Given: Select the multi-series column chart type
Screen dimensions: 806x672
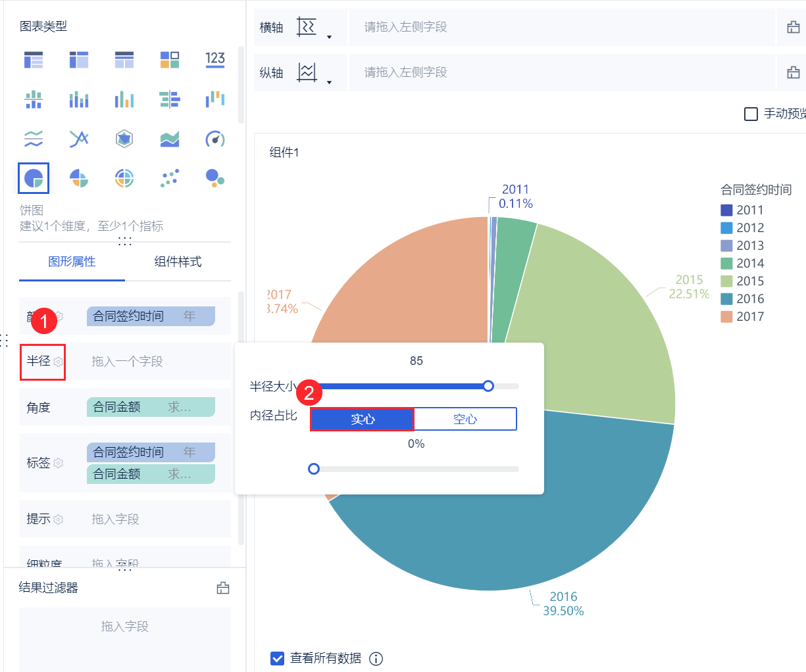Looking at the screenshot, I should tap(124, 99).
